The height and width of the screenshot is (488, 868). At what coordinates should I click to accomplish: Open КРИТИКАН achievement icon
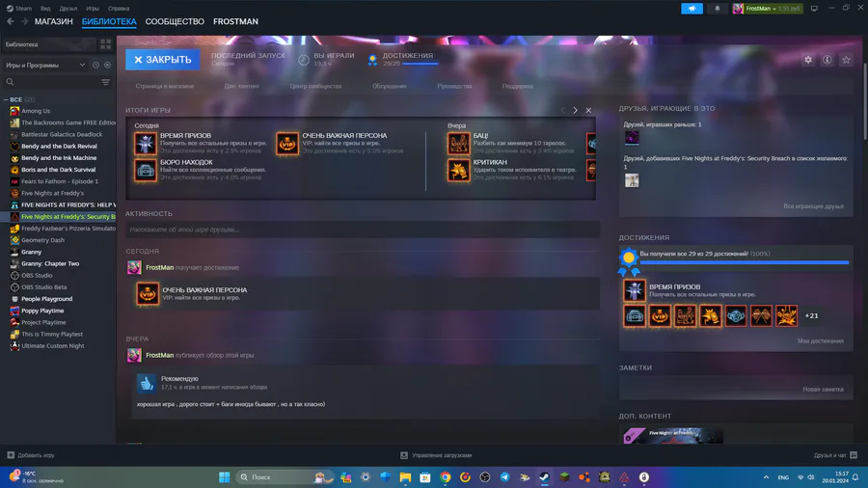pos(458,170)
